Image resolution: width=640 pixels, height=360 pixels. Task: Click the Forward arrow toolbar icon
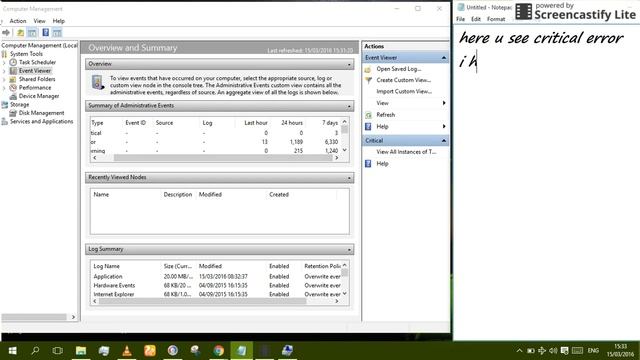click(6, 33)
